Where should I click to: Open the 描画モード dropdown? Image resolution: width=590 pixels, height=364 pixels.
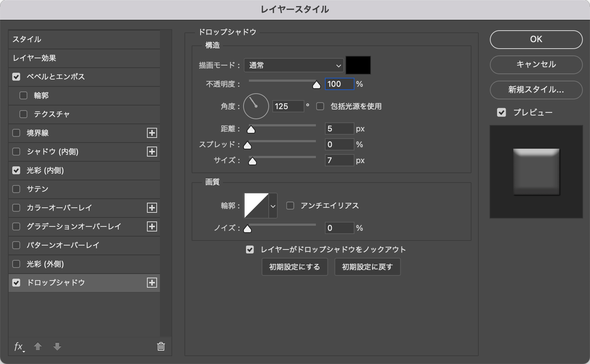click(294, 66)
